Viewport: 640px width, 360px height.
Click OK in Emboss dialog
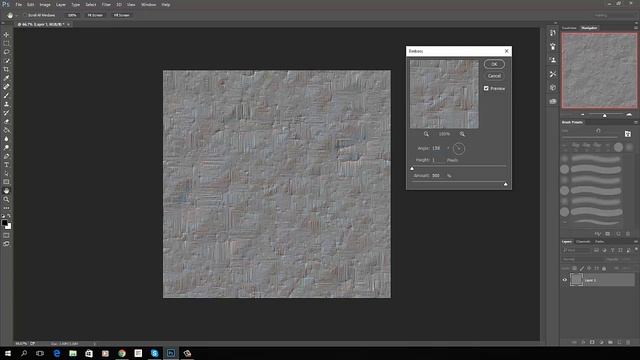click(x=494, y=64)
